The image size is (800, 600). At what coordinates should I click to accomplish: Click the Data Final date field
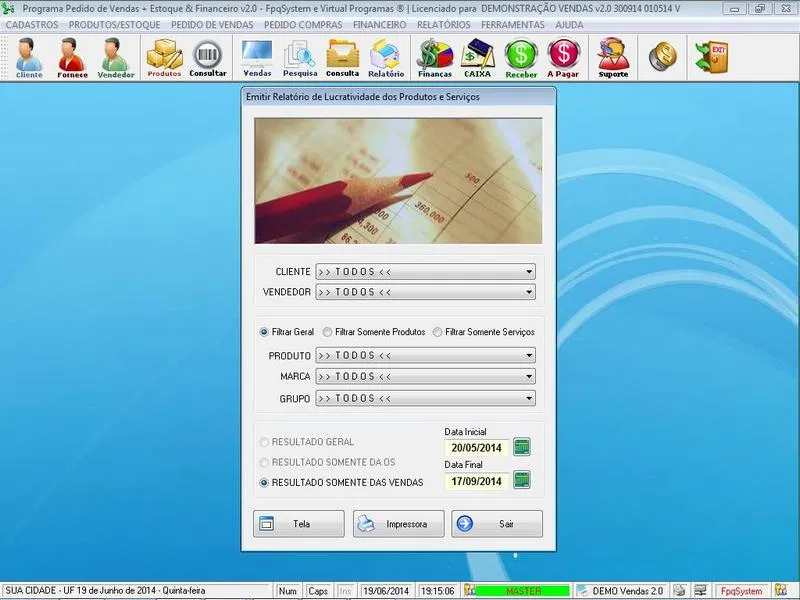(477, 481)
